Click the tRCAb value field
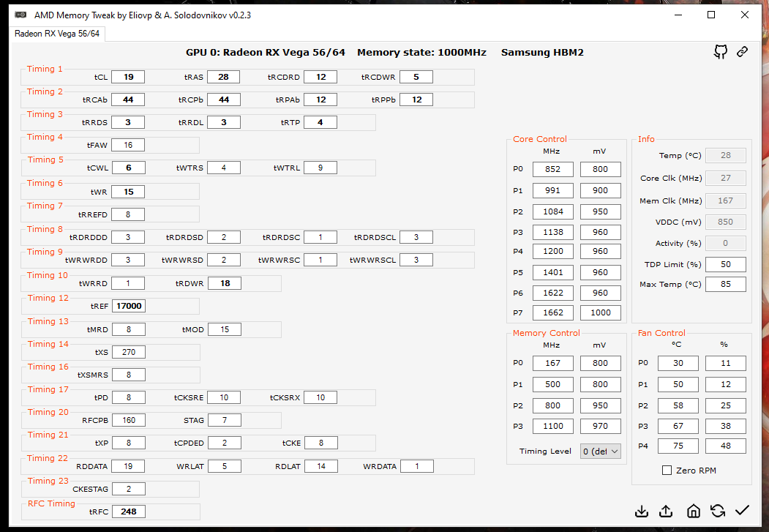Image resolution: width=769 pixels, height=532 pixels. point(128,100)
